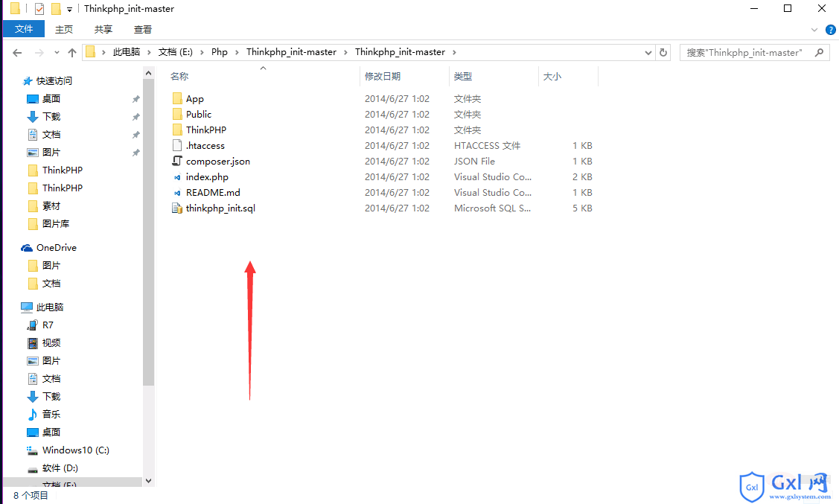The width and height of the screenshot is (839, 504).
Task: Select the README.md file icon
Action: coord(177,193)
